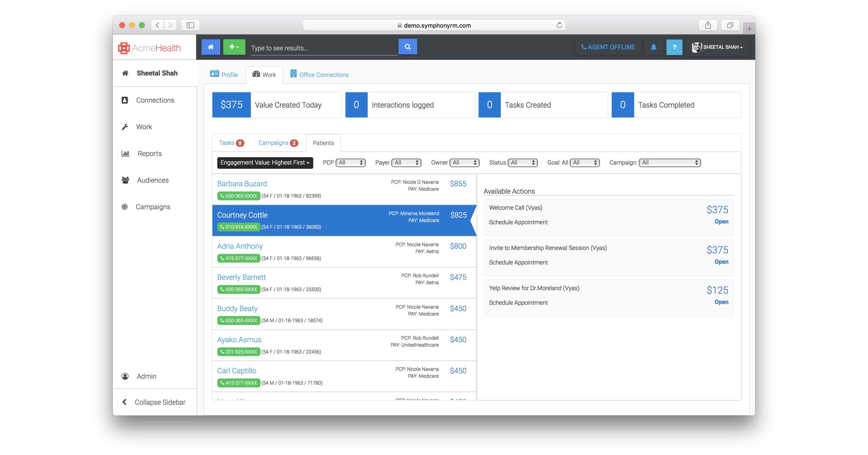Screen dimensions: 868x455
Task: Click the question mark help button
Action: coord(674,47)
